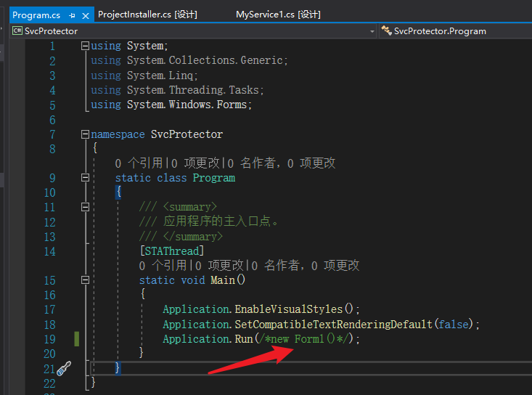532x395 pixels.
Task: Collapse the Program class region
Action: click(86, 178)
